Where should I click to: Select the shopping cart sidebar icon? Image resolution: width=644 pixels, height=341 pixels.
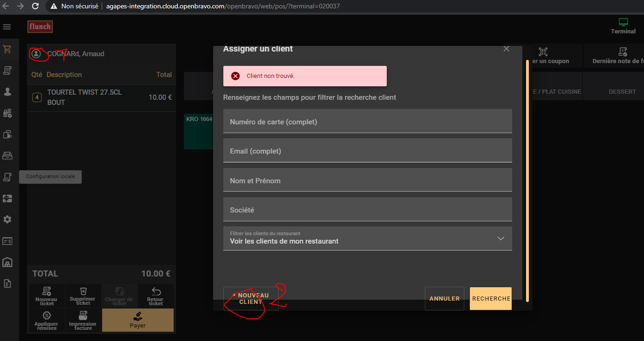[x=7, y=49]
